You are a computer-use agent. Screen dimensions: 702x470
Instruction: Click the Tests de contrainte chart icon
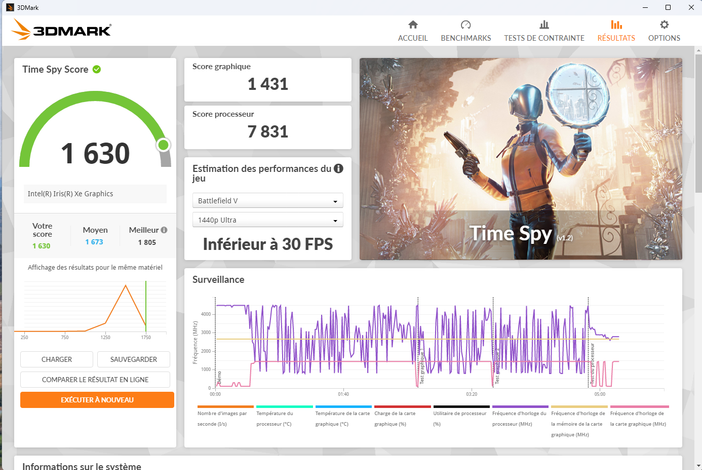[x=544, y=24]
